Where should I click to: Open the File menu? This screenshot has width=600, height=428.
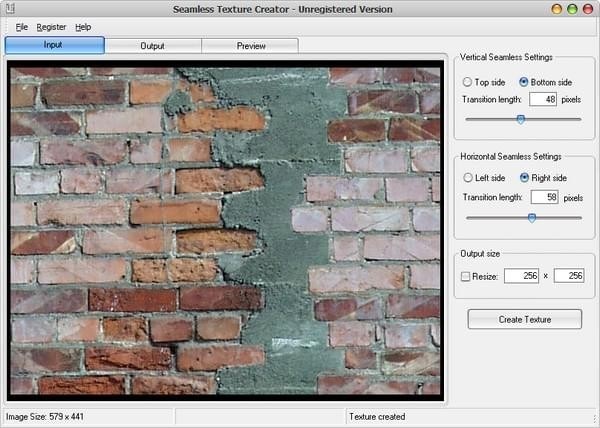(x=21, y=26)
